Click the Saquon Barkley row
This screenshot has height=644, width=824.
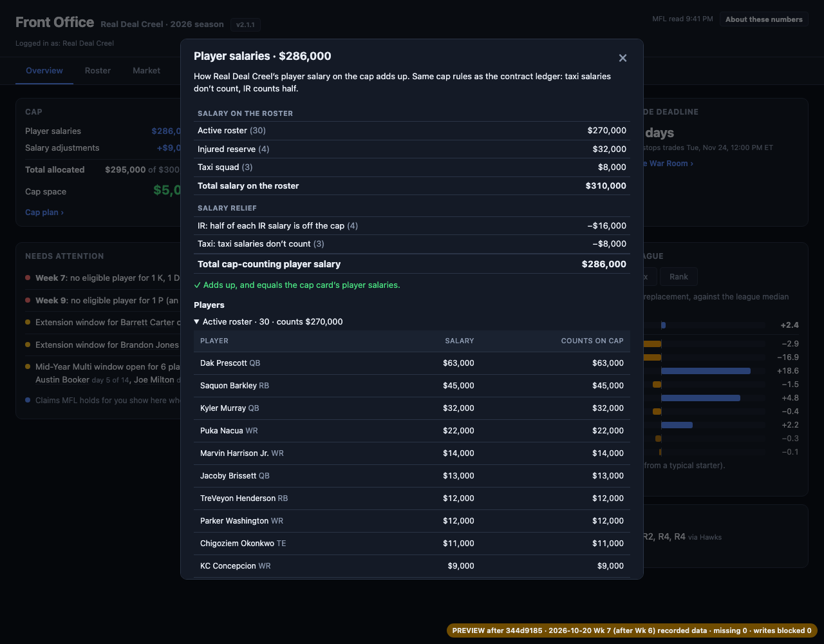pos(412,386)
